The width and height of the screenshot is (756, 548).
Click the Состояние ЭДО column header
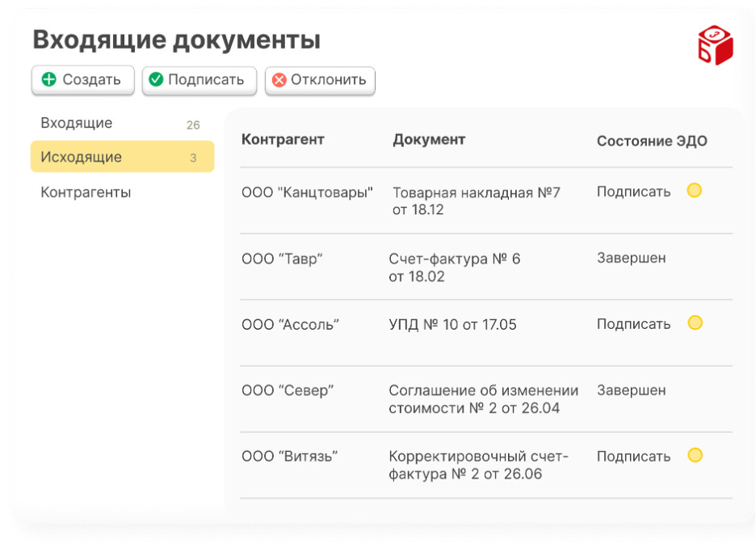coord(652,141)
